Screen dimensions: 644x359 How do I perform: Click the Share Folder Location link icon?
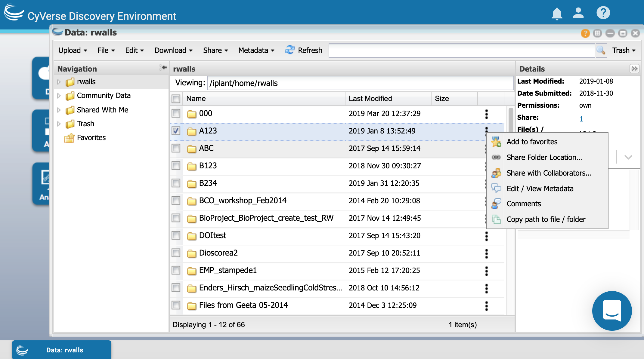[496, 157]
